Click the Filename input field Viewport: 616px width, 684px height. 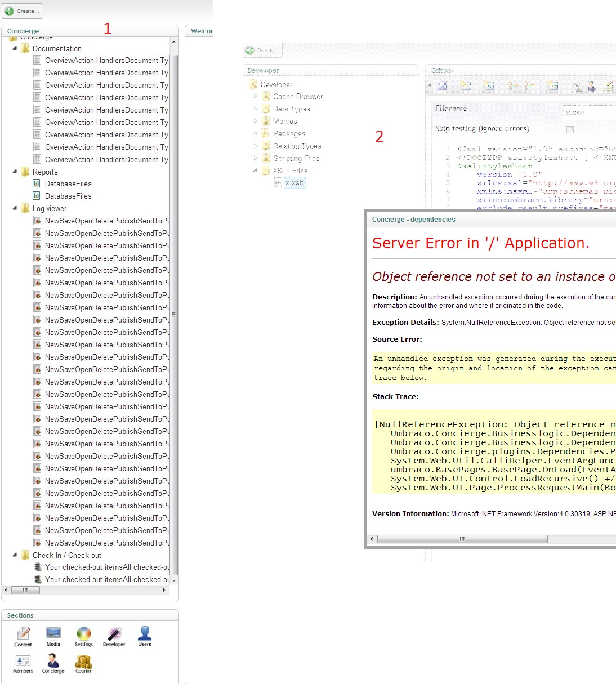tap(590, 113)
